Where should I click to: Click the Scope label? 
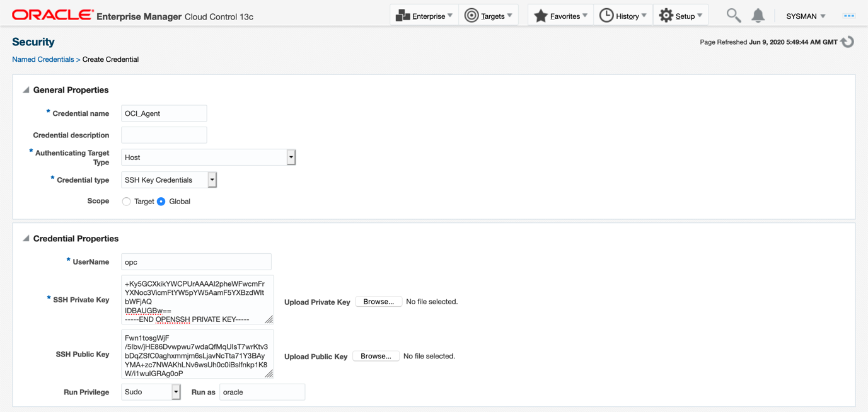click(x=98, y=201)
